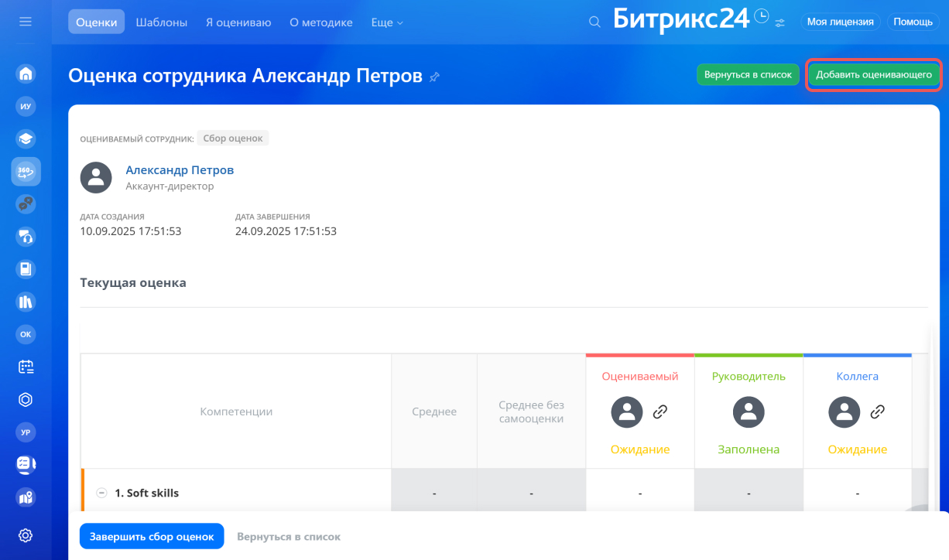This screenshot has width=949, height=560.
Task: Select the 360 assessment sidebar icon
Action: (26, 172)
